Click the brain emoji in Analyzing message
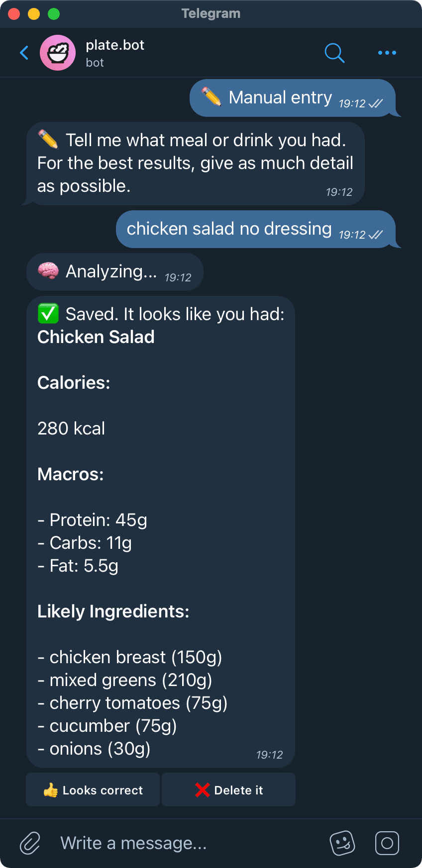The image size is (422, 868). [48, 271]
